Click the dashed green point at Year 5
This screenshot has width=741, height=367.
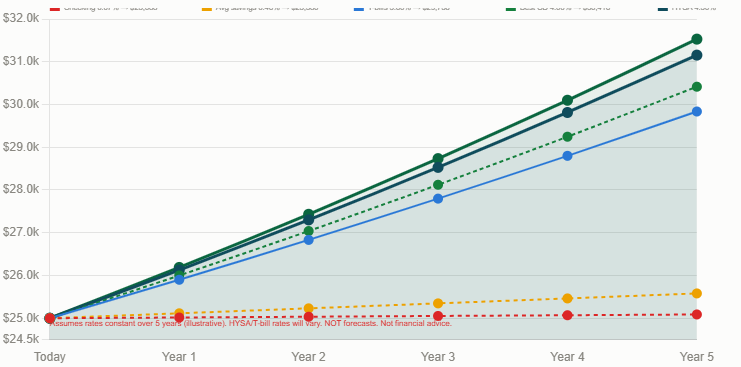point(697,87)
